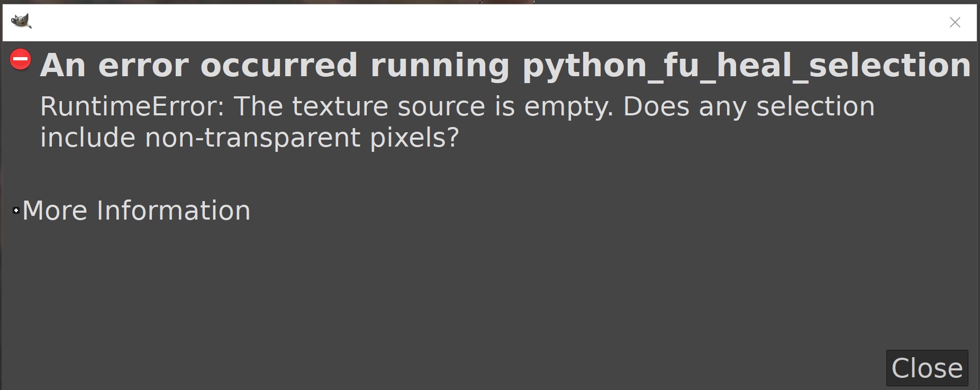The width and height of the screenshot is (980, 390).
Task: Click the small plus expander icon
Action: [16, 211]
